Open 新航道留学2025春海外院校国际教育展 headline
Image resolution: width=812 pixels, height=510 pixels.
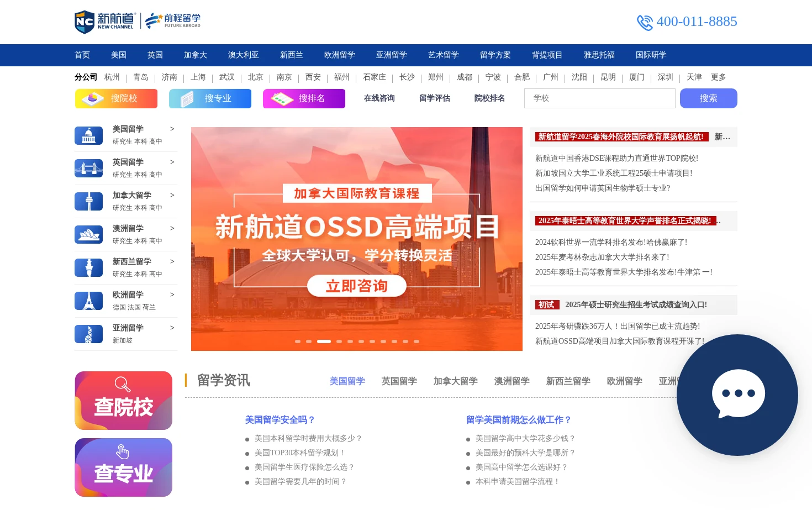click(x=622, y=137)
